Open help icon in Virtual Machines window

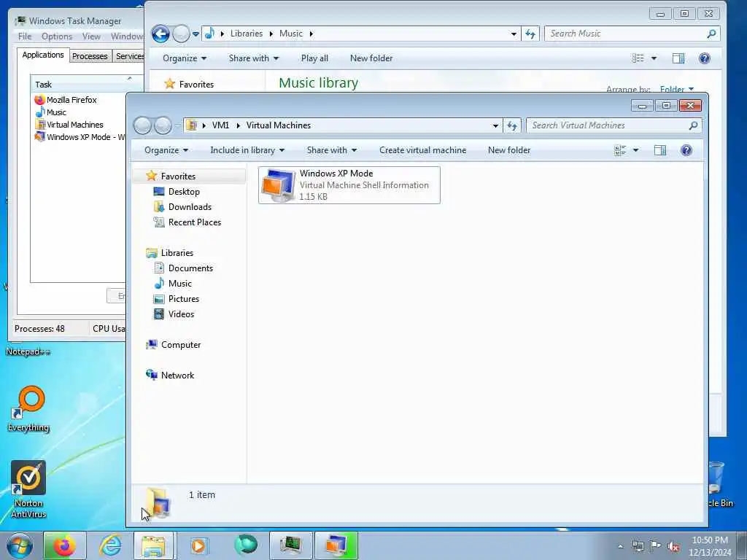tap(686, 150)
